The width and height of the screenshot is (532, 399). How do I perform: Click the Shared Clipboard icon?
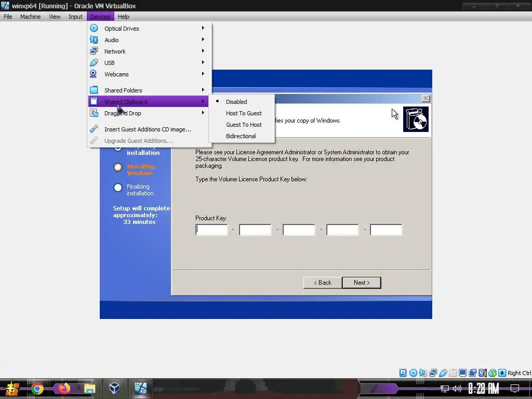point(94,101)
